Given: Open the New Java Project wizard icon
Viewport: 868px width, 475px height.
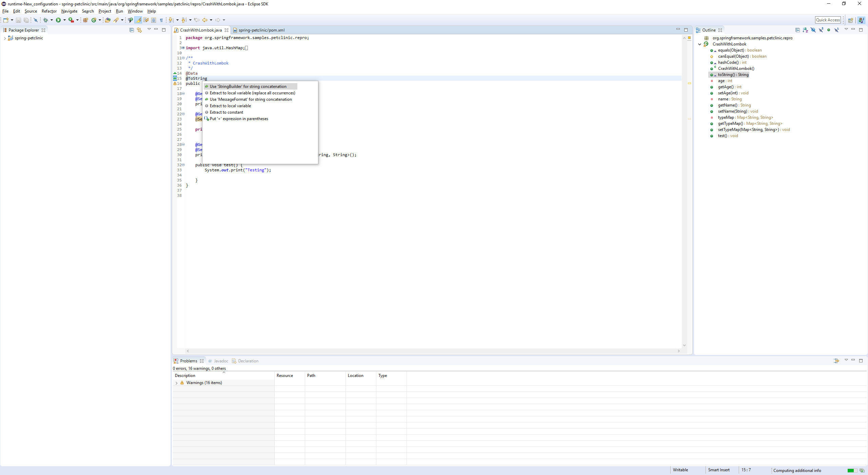Looking at the screenshot, I should [x=85, y=20].
